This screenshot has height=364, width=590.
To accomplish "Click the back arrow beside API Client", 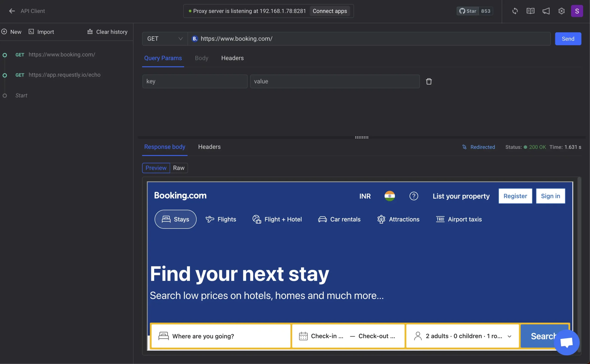I will coord(12,11).
